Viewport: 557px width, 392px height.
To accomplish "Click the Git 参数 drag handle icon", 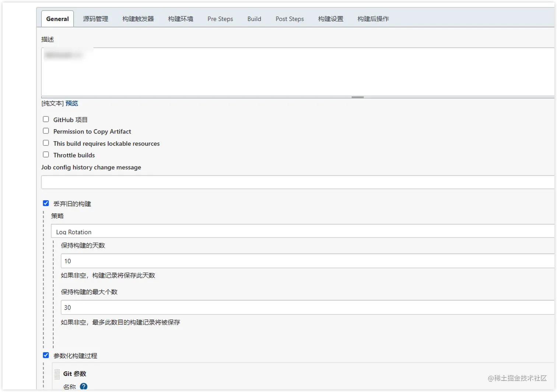I will coord(57,374).
